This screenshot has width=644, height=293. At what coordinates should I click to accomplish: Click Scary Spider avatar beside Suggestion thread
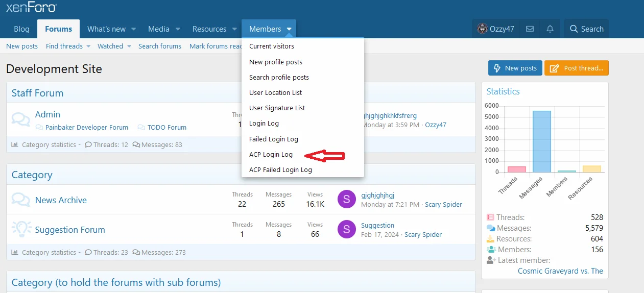[346, 230]
